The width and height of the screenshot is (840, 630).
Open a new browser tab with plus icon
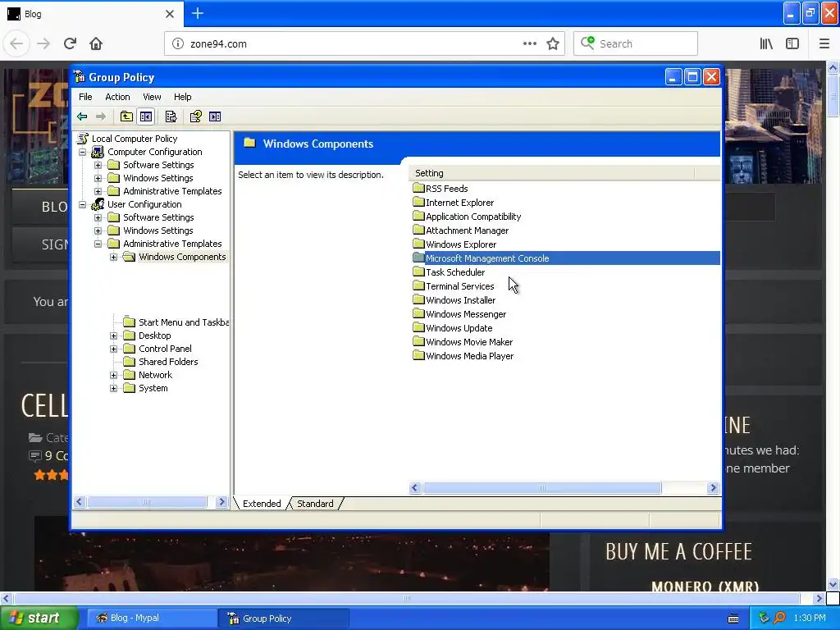pyautogui.click(x=197, y=13)
